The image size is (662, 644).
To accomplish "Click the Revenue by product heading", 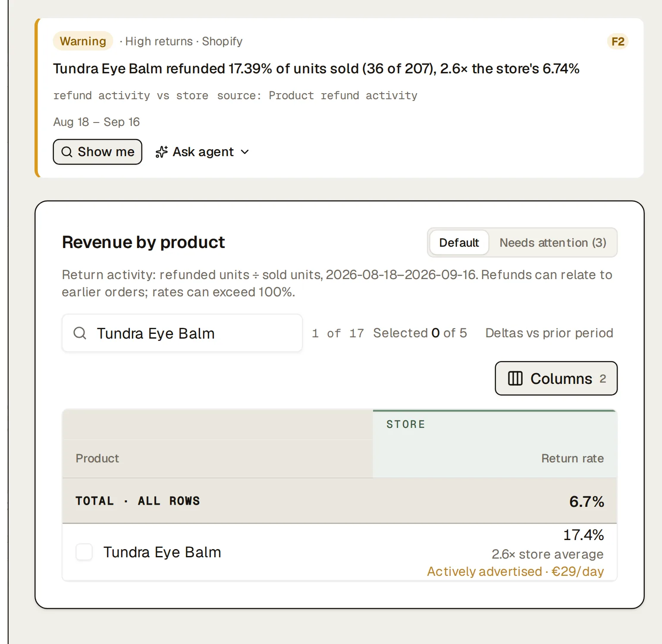I will coord(143,242).
